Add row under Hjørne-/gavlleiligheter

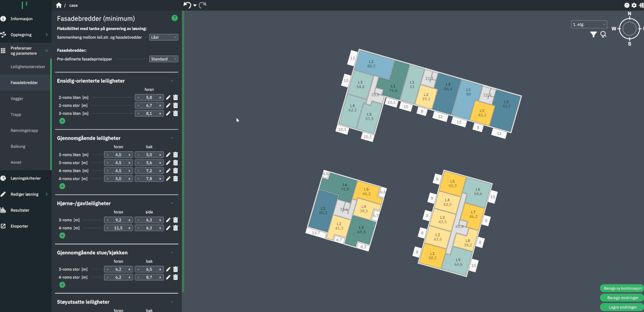(x=62, y=236)
